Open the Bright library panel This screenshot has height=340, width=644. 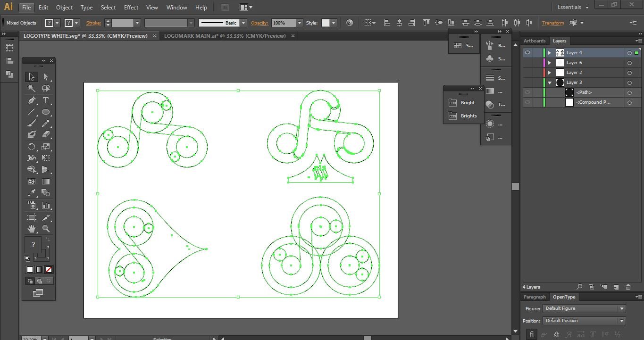[x=463, y=102]
